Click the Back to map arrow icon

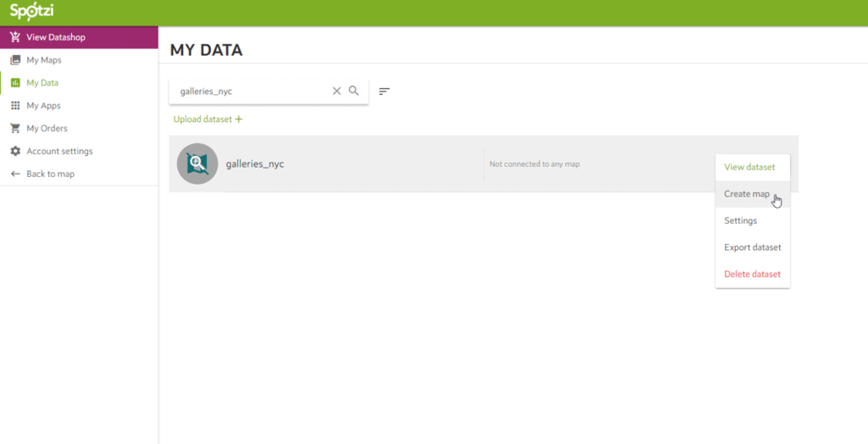point(15,174)
